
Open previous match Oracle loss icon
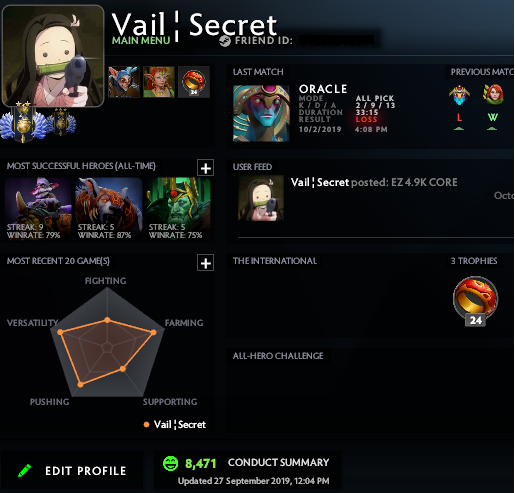click(459, 107)
